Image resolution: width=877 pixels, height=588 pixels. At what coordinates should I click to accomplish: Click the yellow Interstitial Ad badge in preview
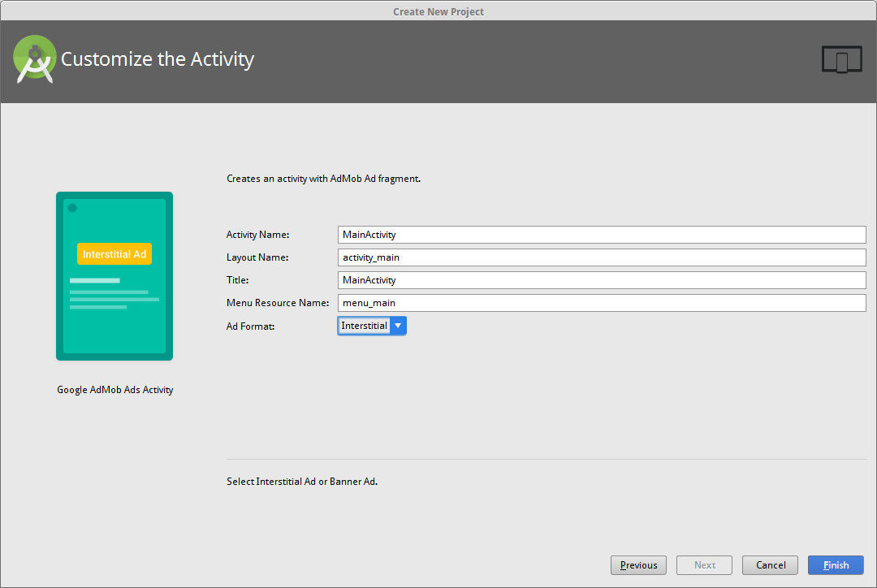[114, 253]
